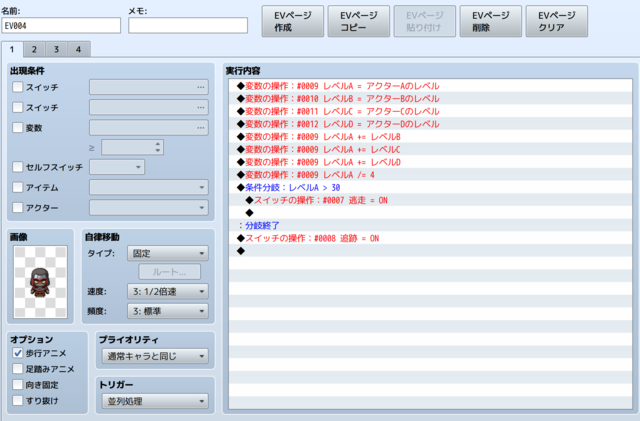This screenshot has height=421, width=640.
Task: Open the アクター dropdown
Action: [x=149, y=208]
